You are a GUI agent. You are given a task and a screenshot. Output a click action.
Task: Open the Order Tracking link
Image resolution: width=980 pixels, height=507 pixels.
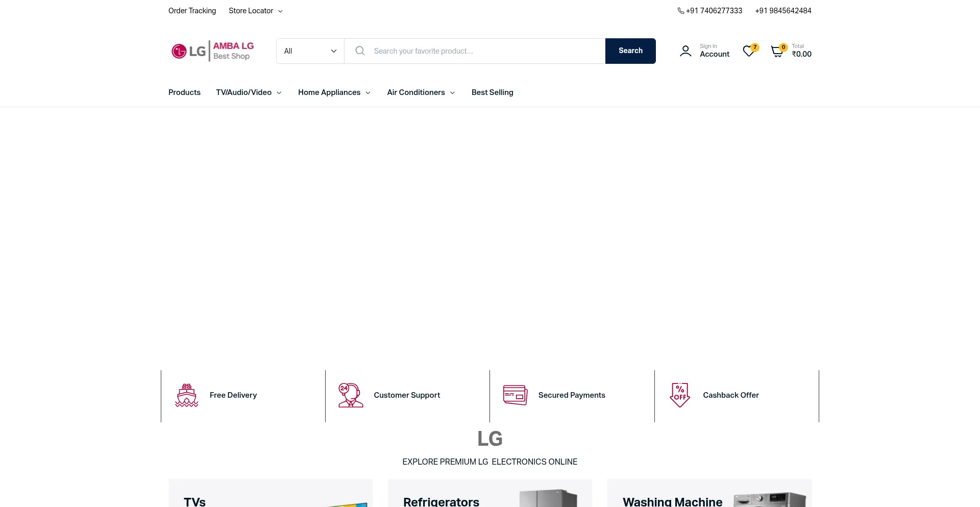(x=192, y=11)
